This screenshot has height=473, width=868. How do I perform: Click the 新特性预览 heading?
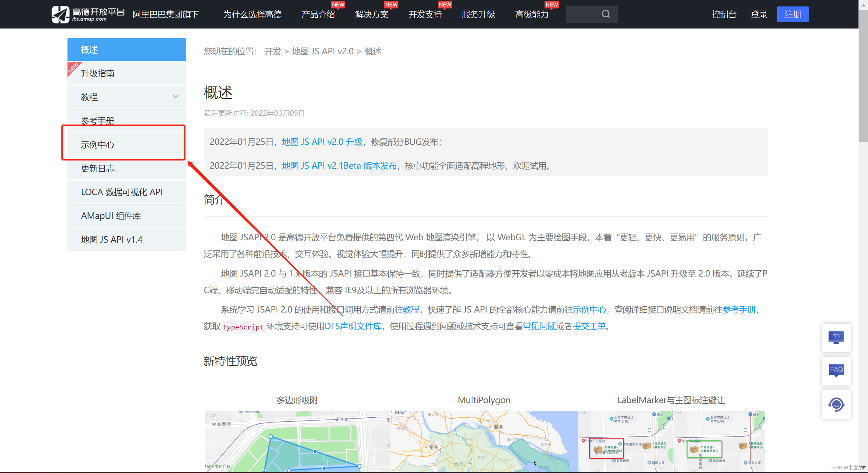point(230,361)
